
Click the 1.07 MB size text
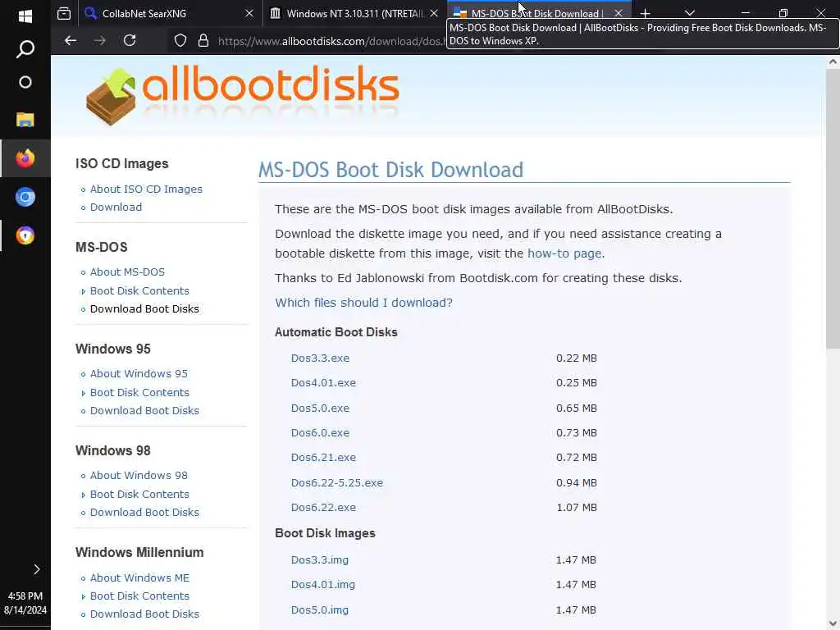[x=577, y=507]
